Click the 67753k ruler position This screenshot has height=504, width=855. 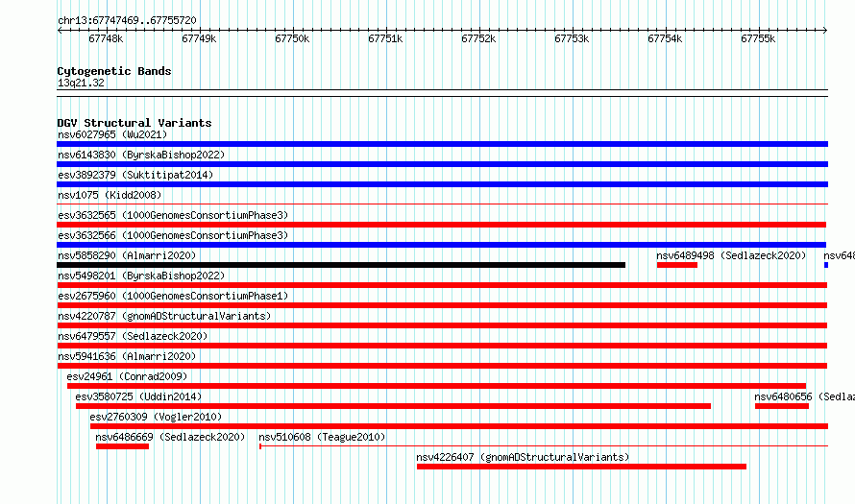(572, 38)
